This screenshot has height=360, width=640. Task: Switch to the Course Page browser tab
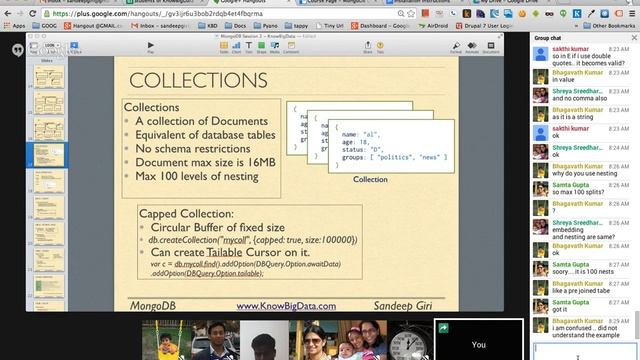pyautogui.click(x=339, y=2)
